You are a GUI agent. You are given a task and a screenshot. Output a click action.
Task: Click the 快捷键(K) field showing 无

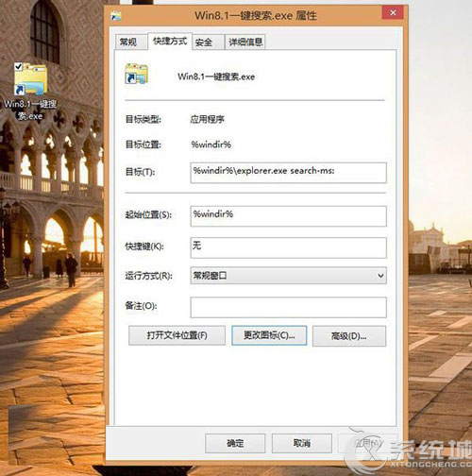288,247
